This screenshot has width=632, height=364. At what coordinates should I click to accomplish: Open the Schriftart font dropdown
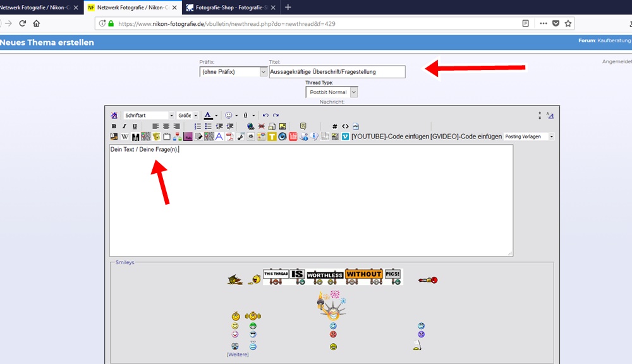[149, 115]
